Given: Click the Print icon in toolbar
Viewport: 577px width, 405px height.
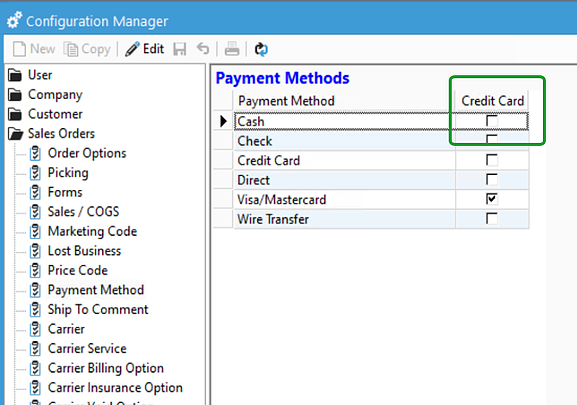Looking at the screenshot, I should click(232, 49).
